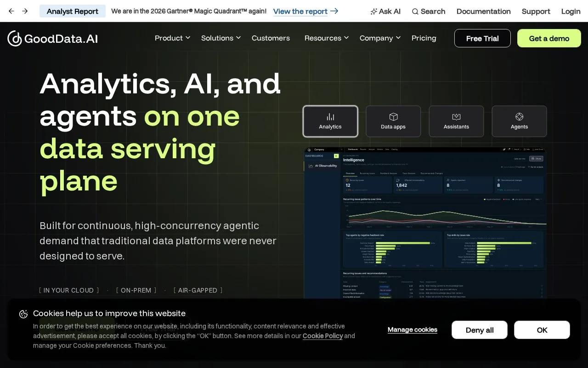Image resolution: width=588 pixels, height=368 pixels.
Task: Click the Gartner Magic Quadrant announcement text
Action: point(189,11)
